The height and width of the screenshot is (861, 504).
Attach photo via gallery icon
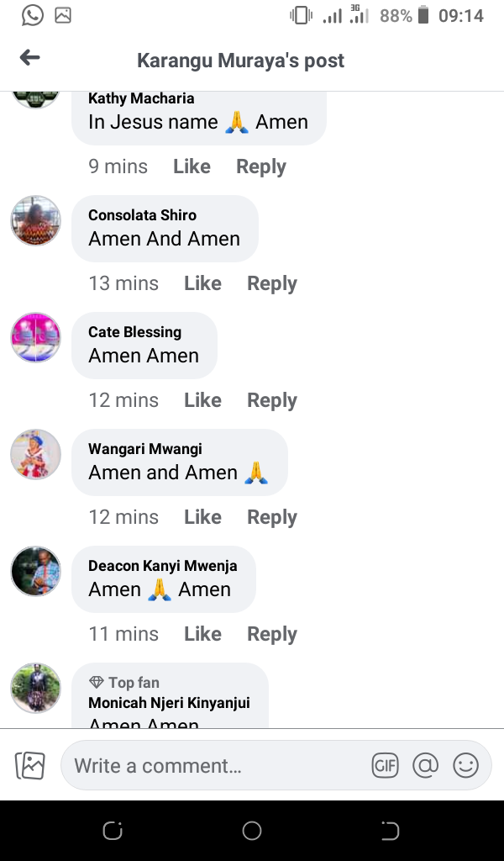(29, 765)
